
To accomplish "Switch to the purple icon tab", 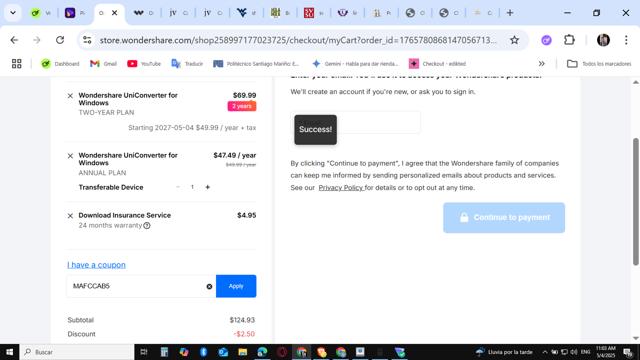I will coord(75,13).
